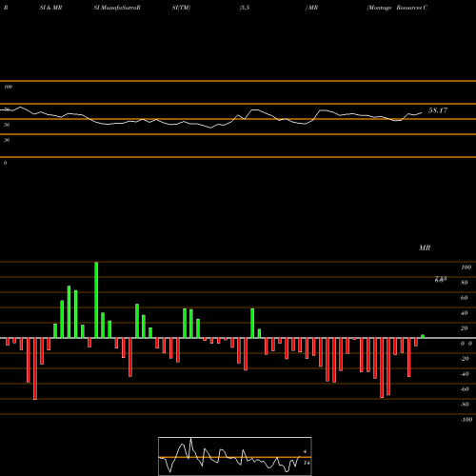
Task: Select the tallest green bar reaching 100
Action: pyautogui.click(x=96, y=300)
